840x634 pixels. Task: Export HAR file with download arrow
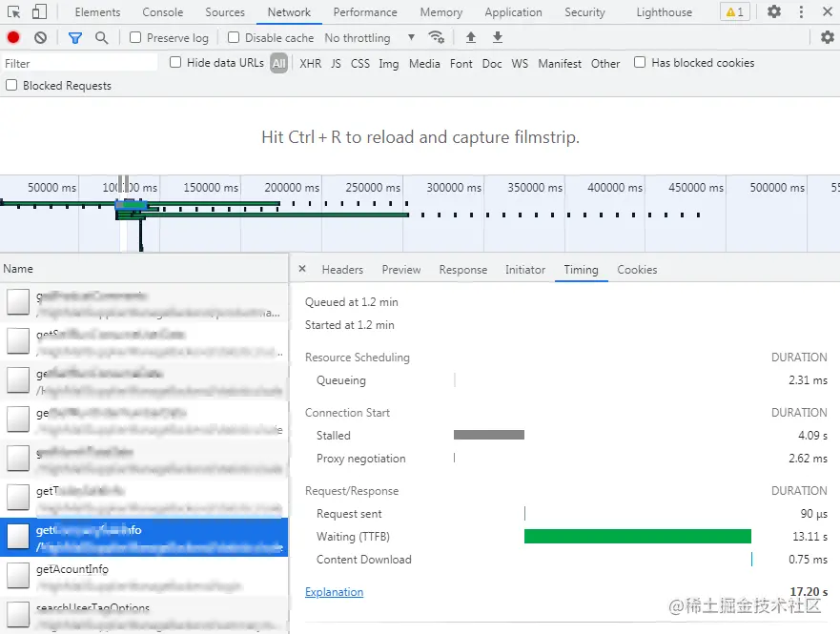pyautogui.click(x=497, y=37)
